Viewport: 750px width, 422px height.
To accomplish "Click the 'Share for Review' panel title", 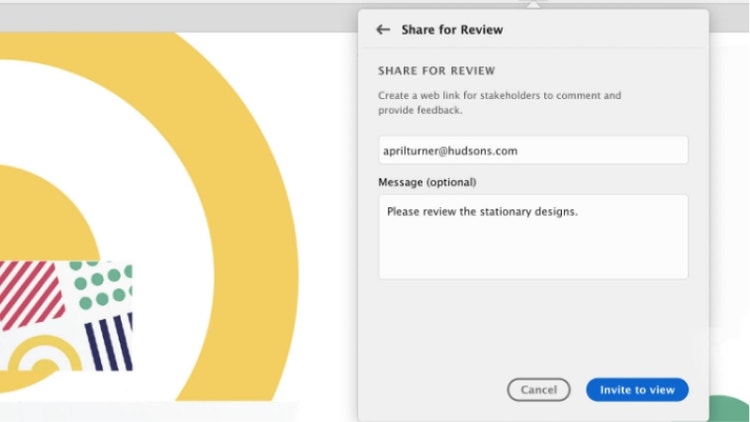I will (x=452, y=30).
